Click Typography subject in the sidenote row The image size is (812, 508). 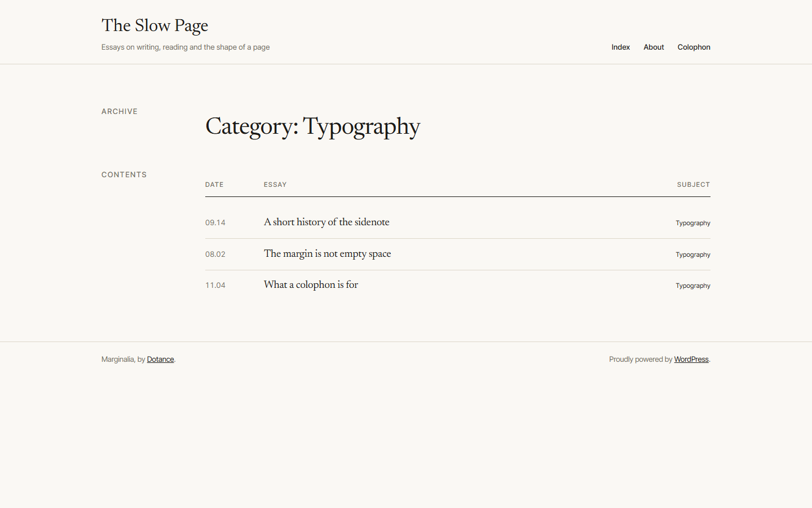(x=693, y=223)
